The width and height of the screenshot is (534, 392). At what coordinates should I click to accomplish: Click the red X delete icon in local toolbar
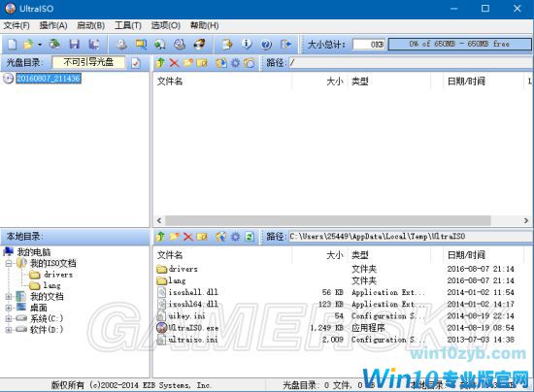tap(188, 237)
